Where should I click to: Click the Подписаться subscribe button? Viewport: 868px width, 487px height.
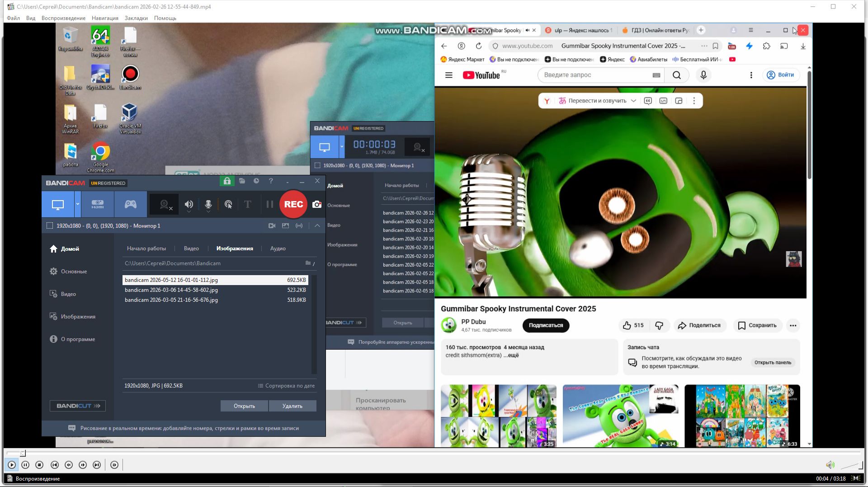pos(546,325)
